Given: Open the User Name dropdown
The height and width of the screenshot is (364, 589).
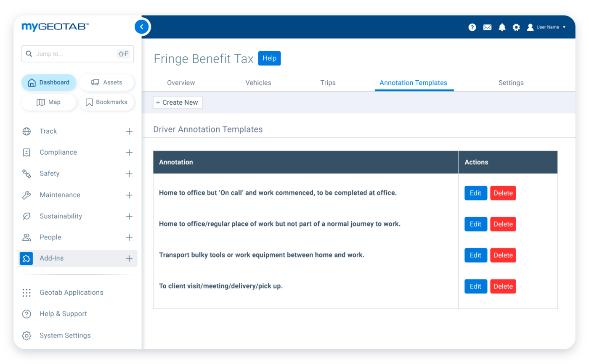Looking at the screenshot, I should pyautogui.click(x=547, y=27).
